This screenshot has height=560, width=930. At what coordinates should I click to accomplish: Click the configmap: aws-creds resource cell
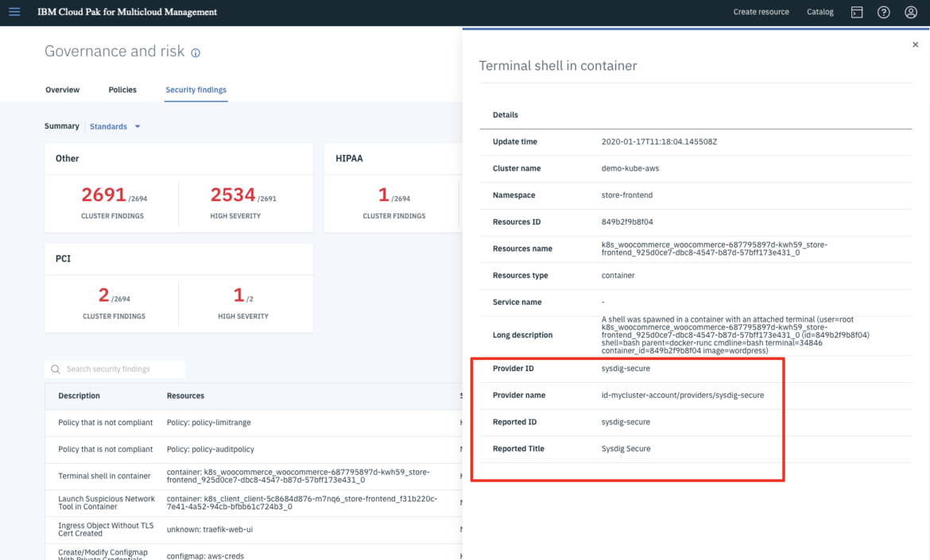pyautogui.click(x=205, y=556)
